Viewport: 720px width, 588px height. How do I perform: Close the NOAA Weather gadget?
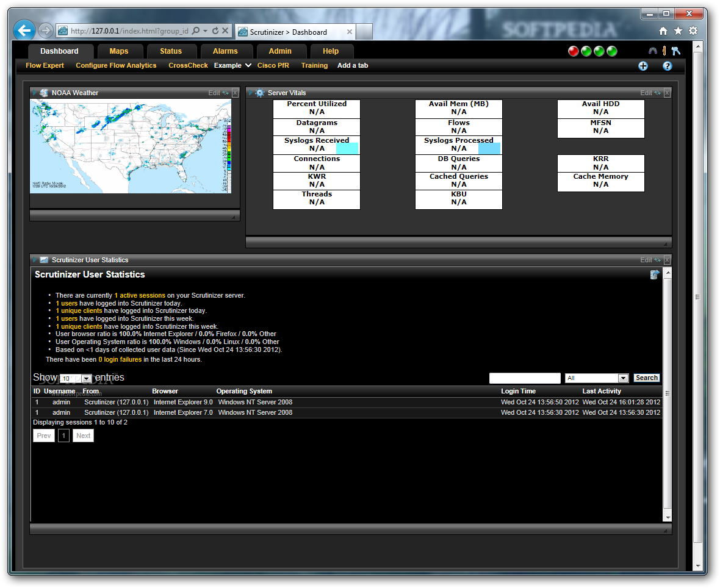(235, 93)
